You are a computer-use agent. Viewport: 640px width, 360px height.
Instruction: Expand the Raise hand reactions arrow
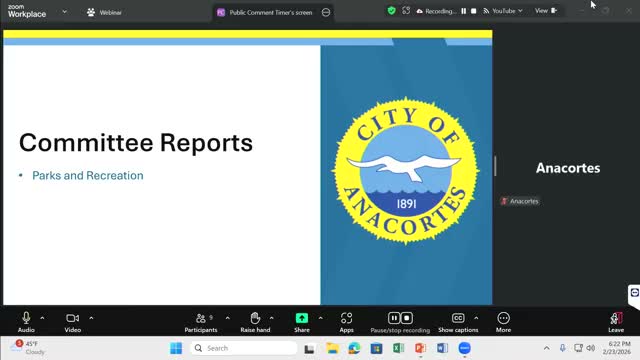tap(271, 318)
